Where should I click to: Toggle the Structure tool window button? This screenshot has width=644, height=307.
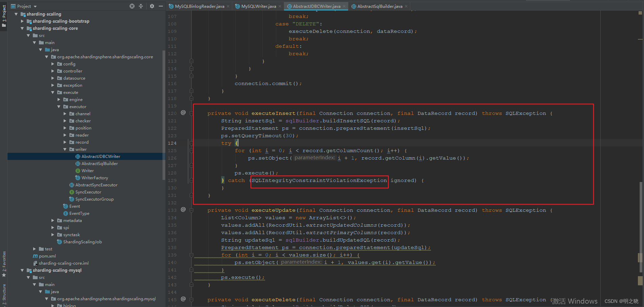pos(4,291)
